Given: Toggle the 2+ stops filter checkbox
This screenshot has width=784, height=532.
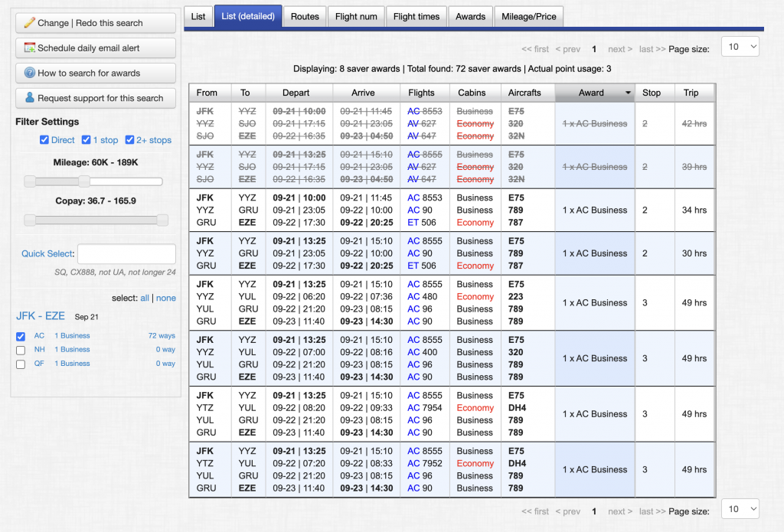Looking at the screenshot, I should [129, 139].
